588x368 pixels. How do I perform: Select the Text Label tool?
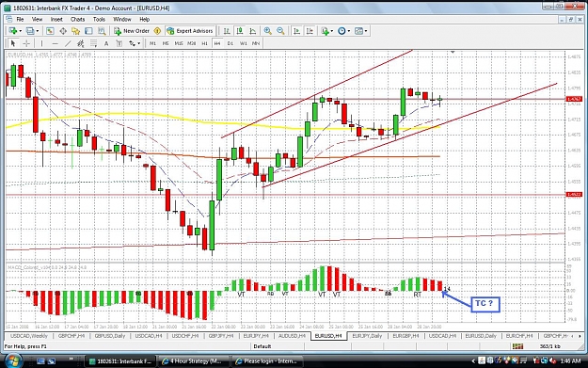point(119,43)
